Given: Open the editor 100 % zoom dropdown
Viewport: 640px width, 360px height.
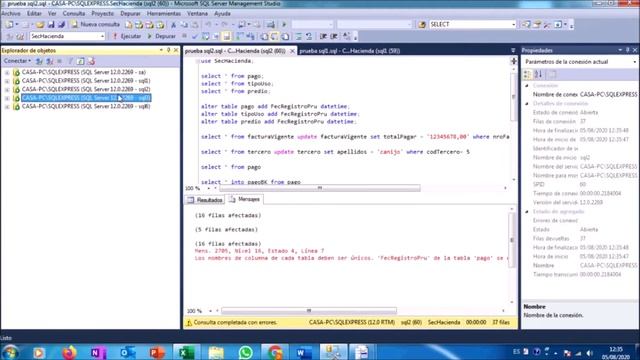Looking at the screenshot, I should click(209, 189).
